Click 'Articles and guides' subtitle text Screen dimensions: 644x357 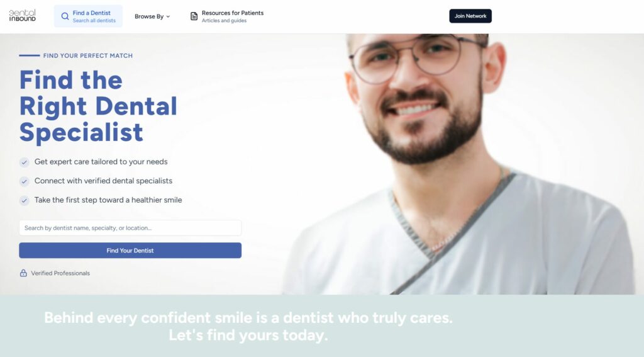coord(225,21)
